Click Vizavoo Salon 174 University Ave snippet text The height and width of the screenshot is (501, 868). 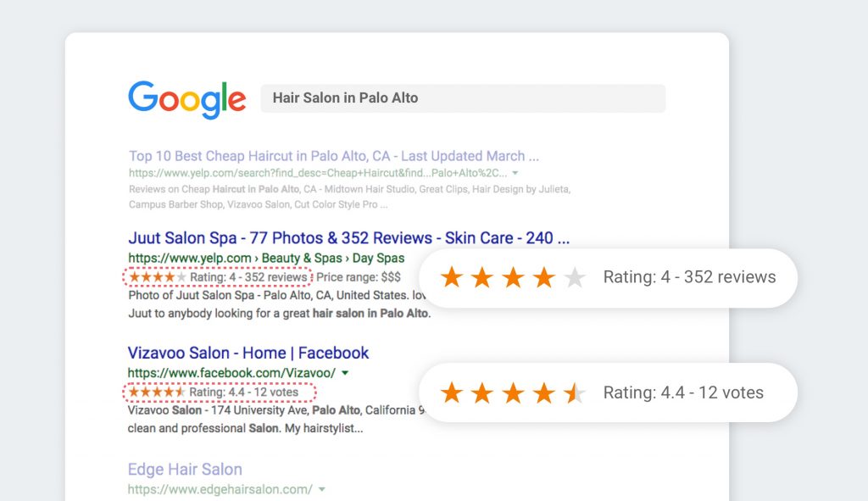[x=276, y=419]
